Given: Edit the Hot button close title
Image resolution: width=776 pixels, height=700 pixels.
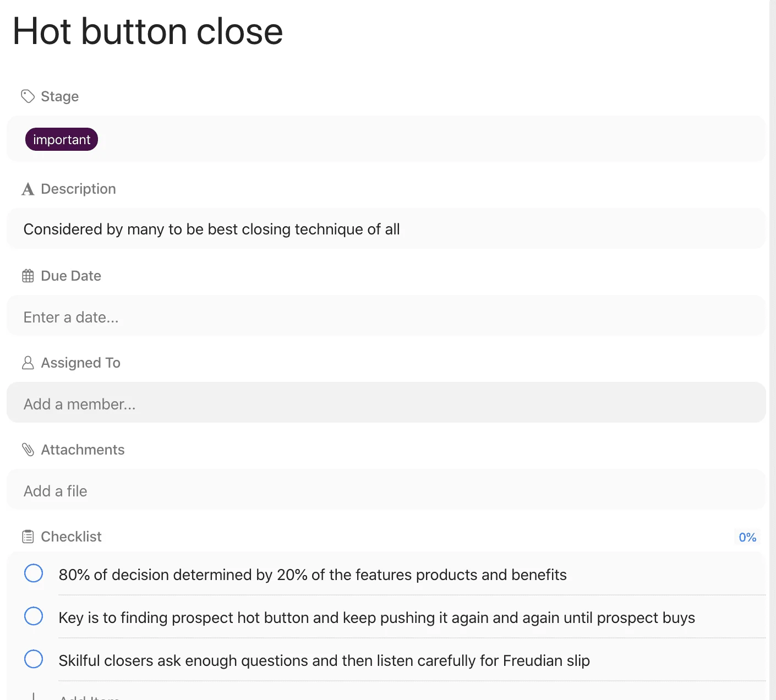Looking at the screenshot, I should pos(147,31).
